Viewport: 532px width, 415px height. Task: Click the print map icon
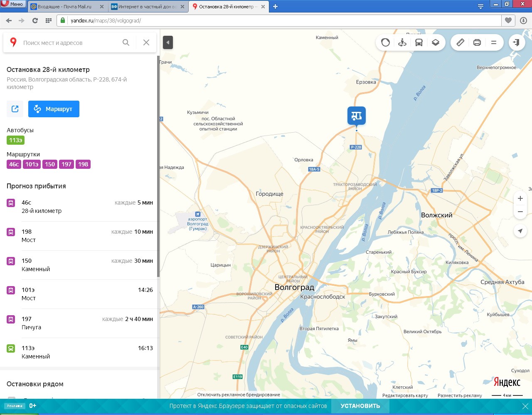pos(477,42)
